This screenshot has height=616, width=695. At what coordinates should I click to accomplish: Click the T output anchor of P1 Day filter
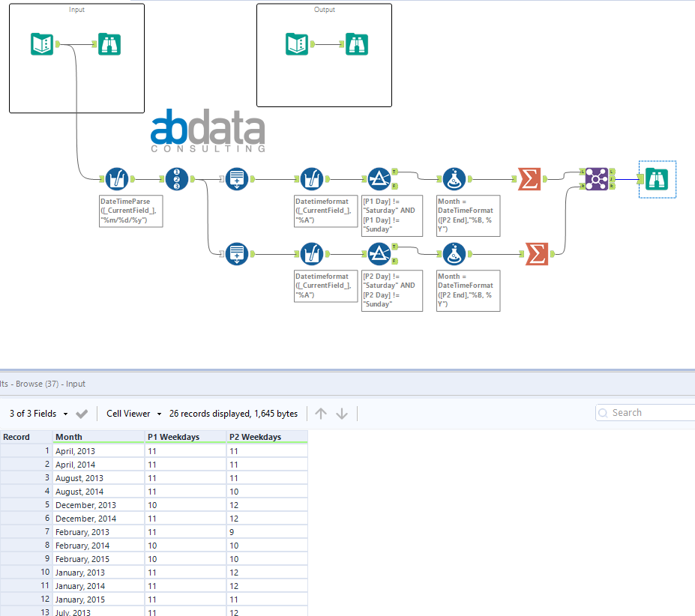coord(394,172)
